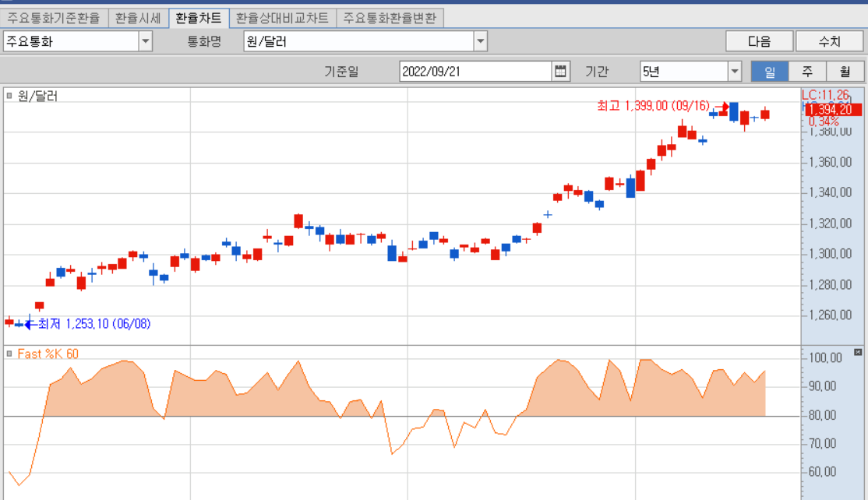Image resolution: width=868 pixels, height=500 pixels.
Task: Click the current price 1,394.20 tag
Action: click(x=833, y=110)
